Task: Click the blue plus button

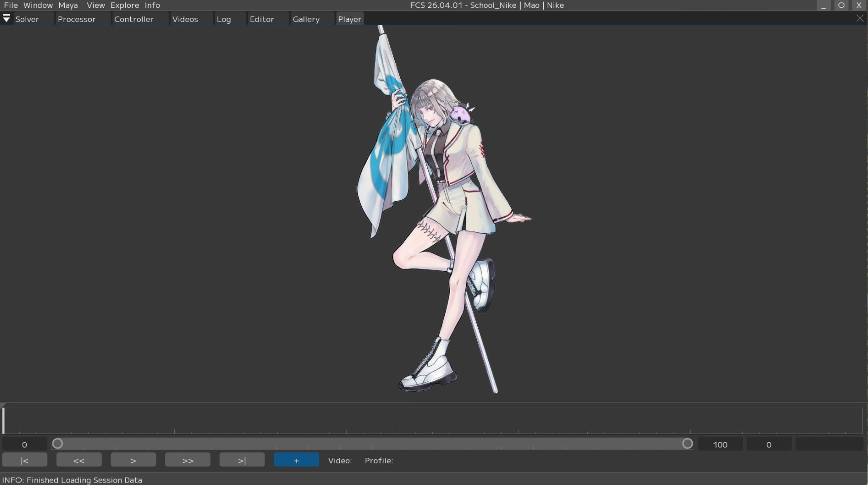Action: click(296, 460)
